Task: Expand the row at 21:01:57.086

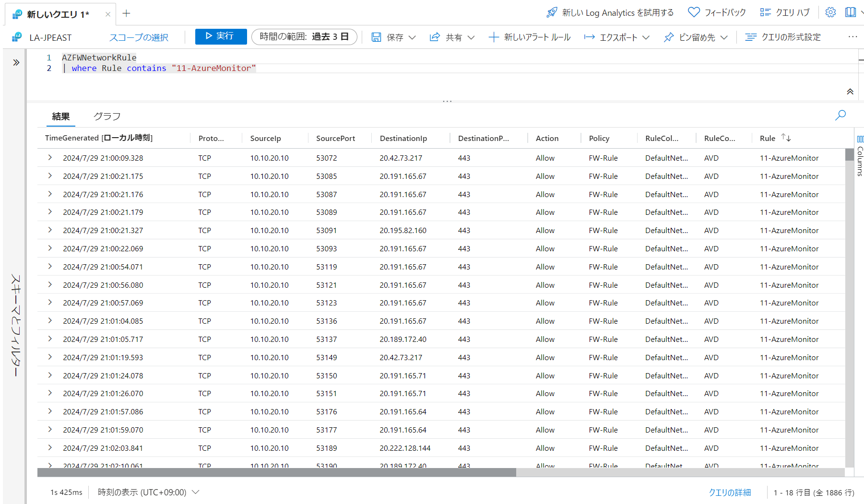Action: click(50, 411)
